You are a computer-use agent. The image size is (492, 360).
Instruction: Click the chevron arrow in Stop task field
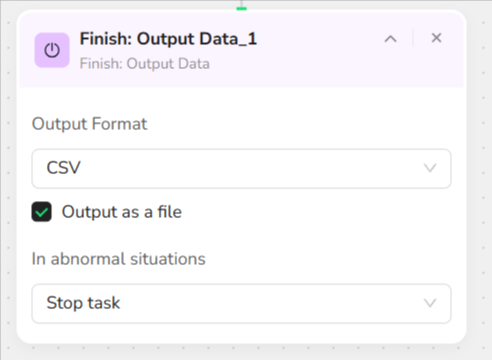pyautogui.click(x=430, y=303)
